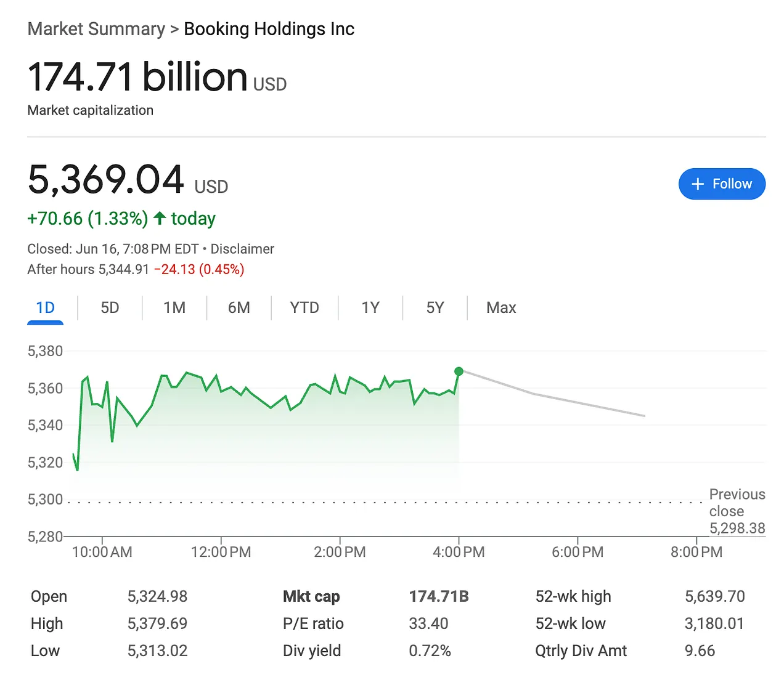Click the after hours change −24.13 (0.45%)
Image resolution: width=784 pixels, height=677 pixels.
tap(199, 269)
